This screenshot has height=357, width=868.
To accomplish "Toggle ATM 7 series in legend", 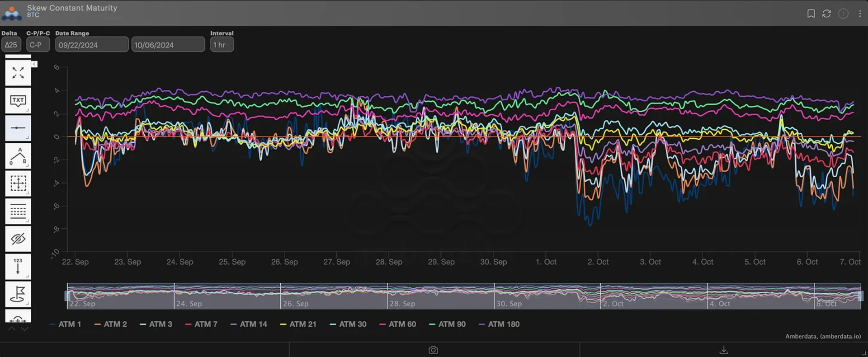I will tap(201, 324).
